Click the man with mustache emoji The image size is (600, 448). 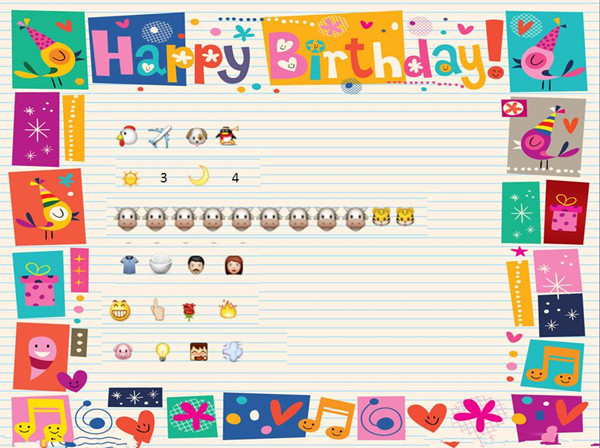[196, 265]
